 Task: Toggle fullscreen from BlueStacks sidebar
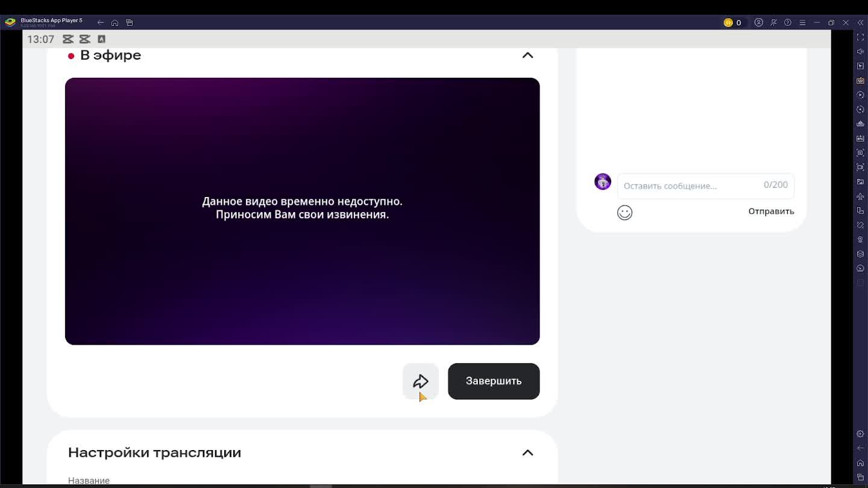point(860,37)
